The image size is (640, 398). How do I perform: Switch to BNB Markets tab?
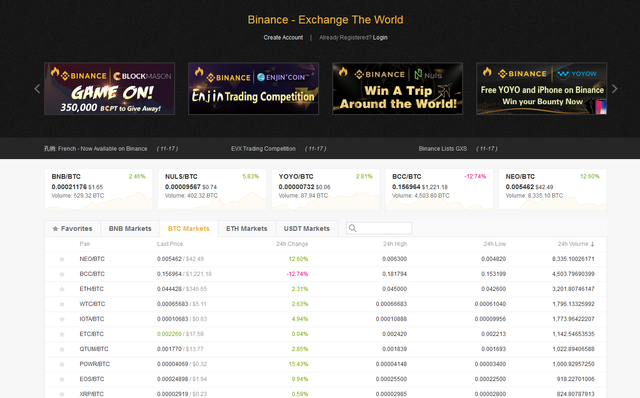(130, 229)
